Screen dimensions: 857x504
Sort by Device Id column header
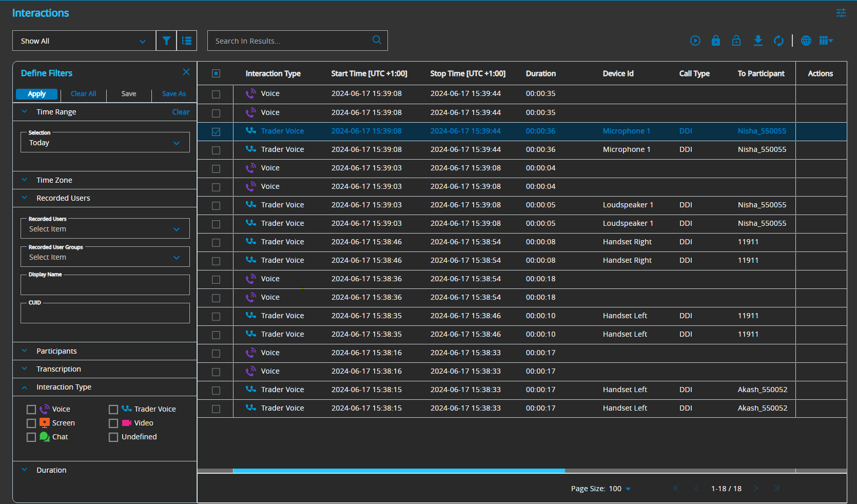(618, 73)
